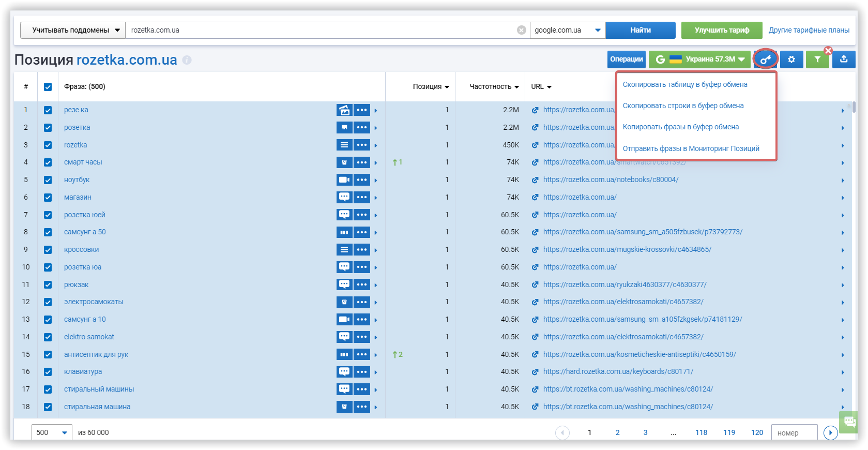This screenshot has width=868, height=450.
Task: Select 'Отправить фразы в Мониторинг Позиций'
Action: click(x=691, y=148)
